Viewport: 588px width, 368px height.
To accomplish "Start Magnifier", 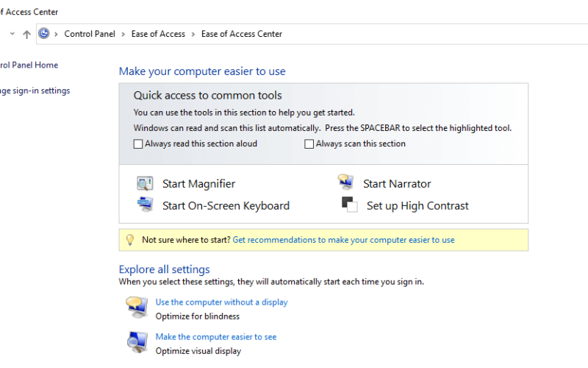I will pos(198,183).
